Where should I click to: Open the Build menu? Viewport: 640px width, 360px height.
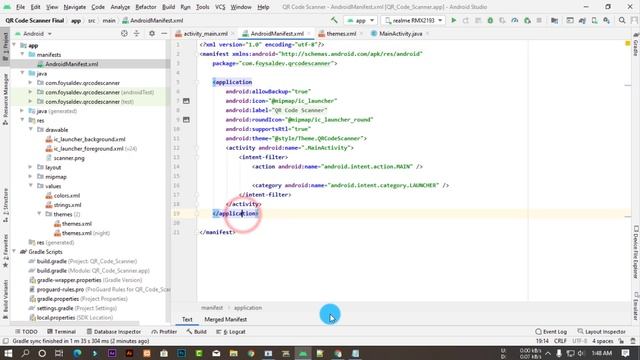168,7
